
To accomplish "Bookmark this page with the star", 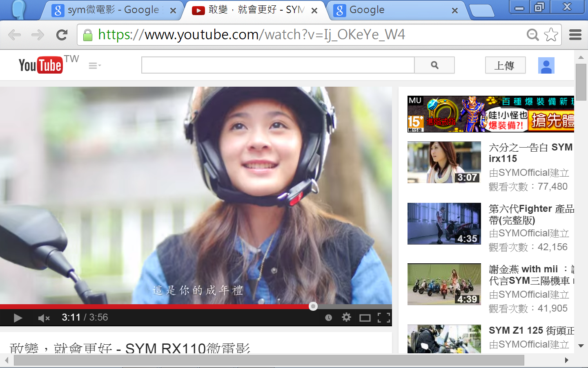I will tap(551, 35).
